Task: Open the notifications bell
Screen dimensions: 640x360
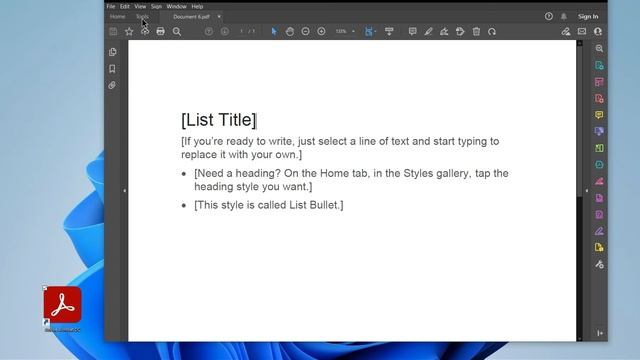Action: pyautogui.click(x=564, y=16)
